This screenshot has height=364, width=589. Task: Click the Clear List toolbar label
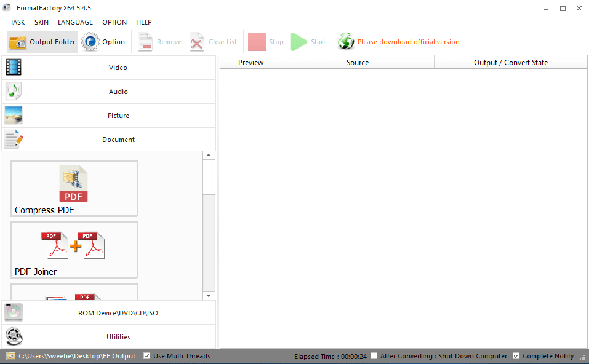223,42
